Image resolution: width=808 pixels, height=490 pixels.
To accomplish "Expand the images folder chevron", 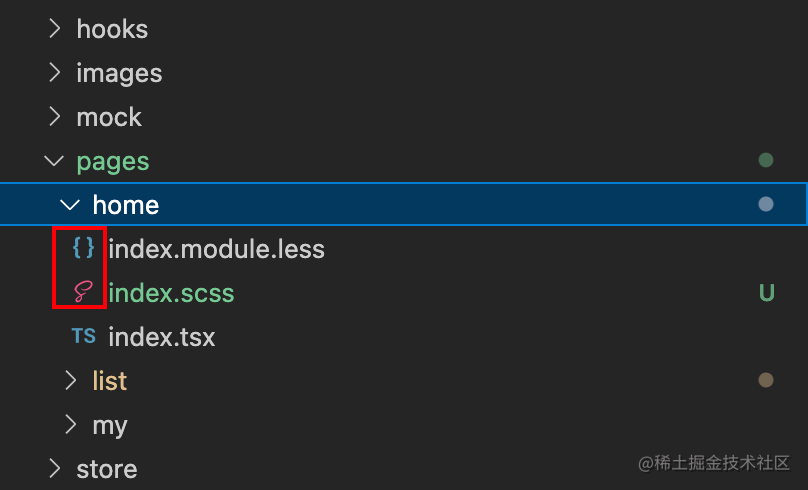I will click(55, 73).
